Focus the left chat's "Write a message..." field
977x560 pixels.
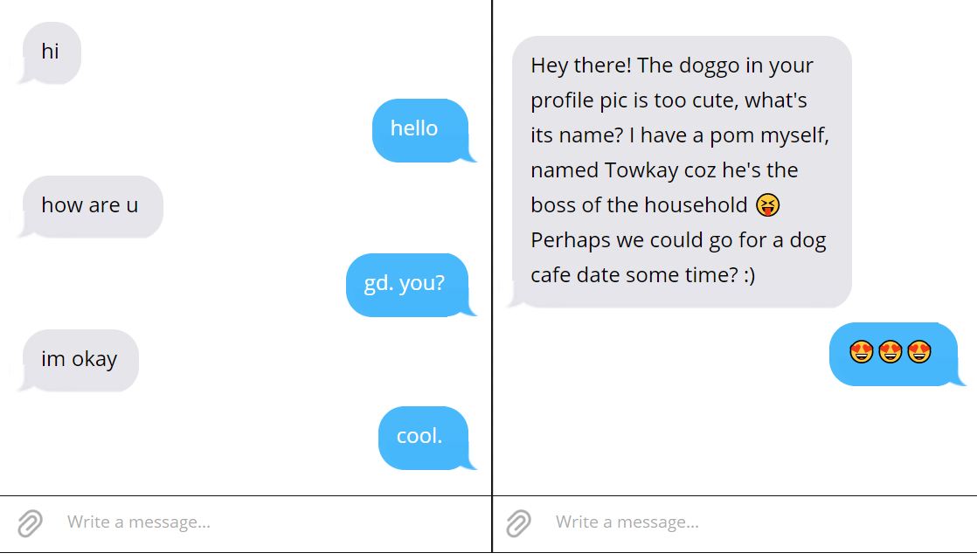262,522
